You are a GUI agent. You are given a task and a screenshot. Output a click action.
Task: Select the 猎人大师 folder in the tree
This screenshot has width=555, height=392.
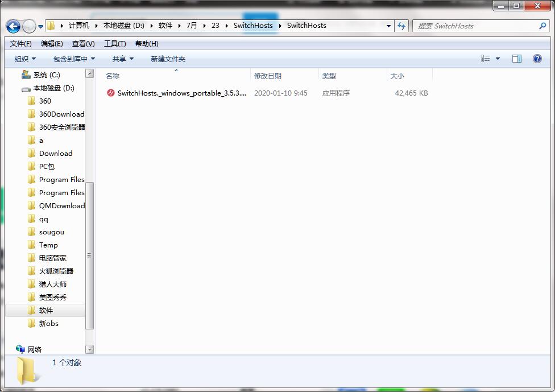[x=52, y=284]
